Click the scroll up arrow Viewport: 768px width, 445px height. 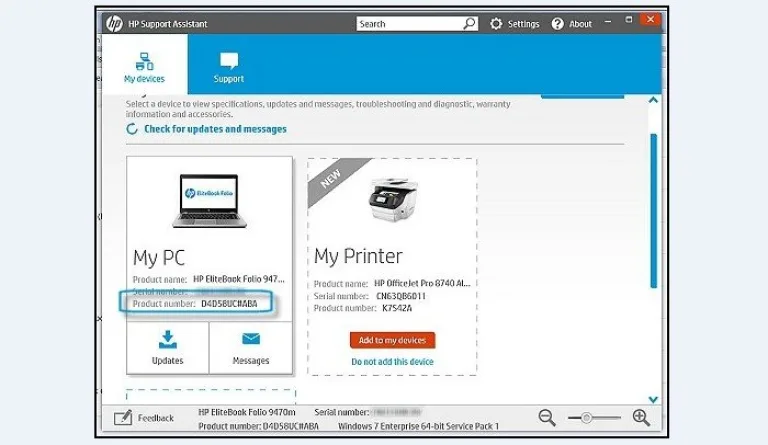(x=653, y=100)
